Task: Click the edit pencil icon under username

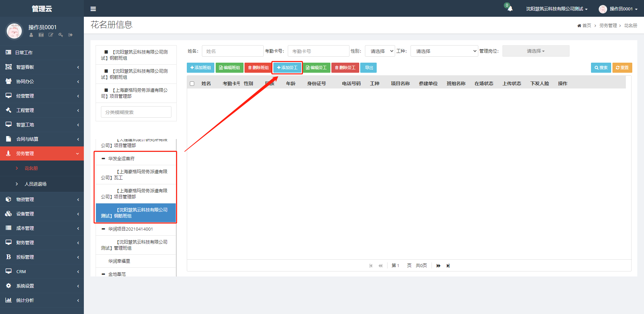Action: coord(51,35)
